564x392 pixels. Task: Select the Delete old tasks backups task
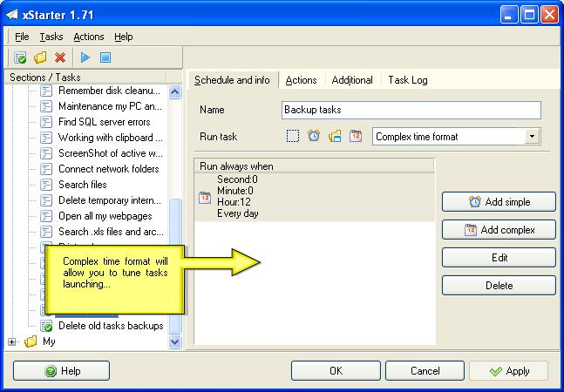click(x=111, y=326)
